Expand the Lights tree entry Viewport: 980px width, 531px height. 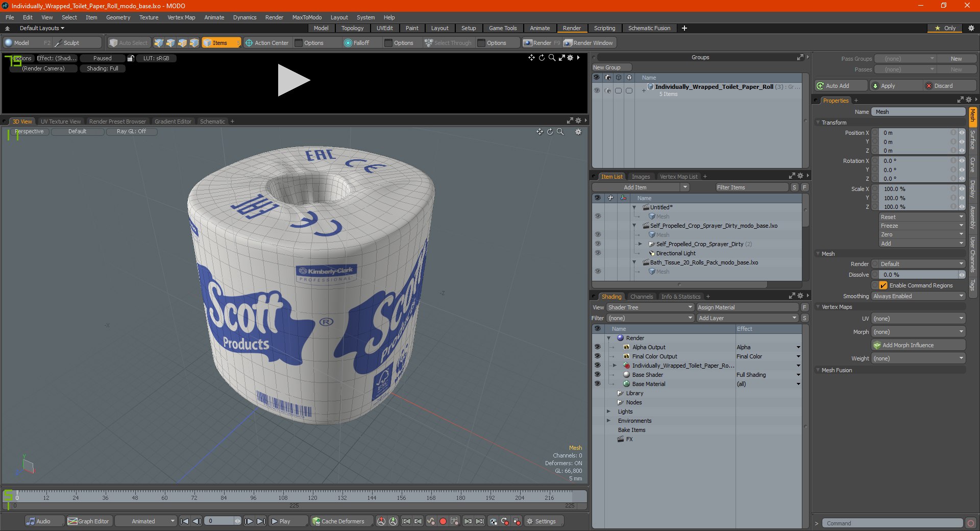tap(608, 412)
